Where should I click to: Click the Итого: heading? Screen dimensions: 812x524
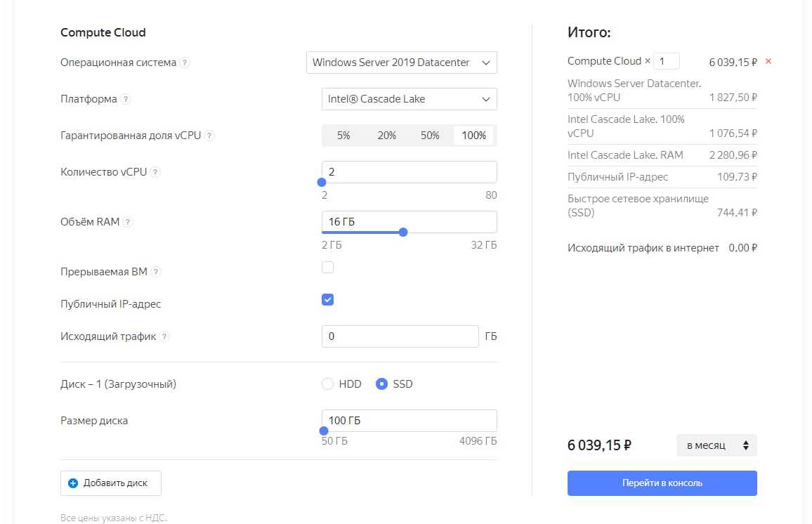tap(589, 32)
